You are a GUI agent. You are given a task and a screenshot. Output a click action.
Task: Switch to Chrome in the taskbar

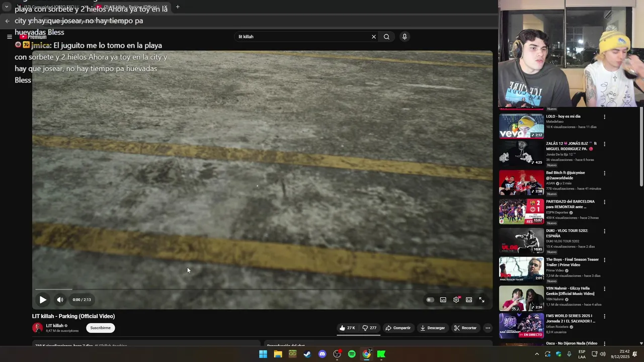coord(367,354)
